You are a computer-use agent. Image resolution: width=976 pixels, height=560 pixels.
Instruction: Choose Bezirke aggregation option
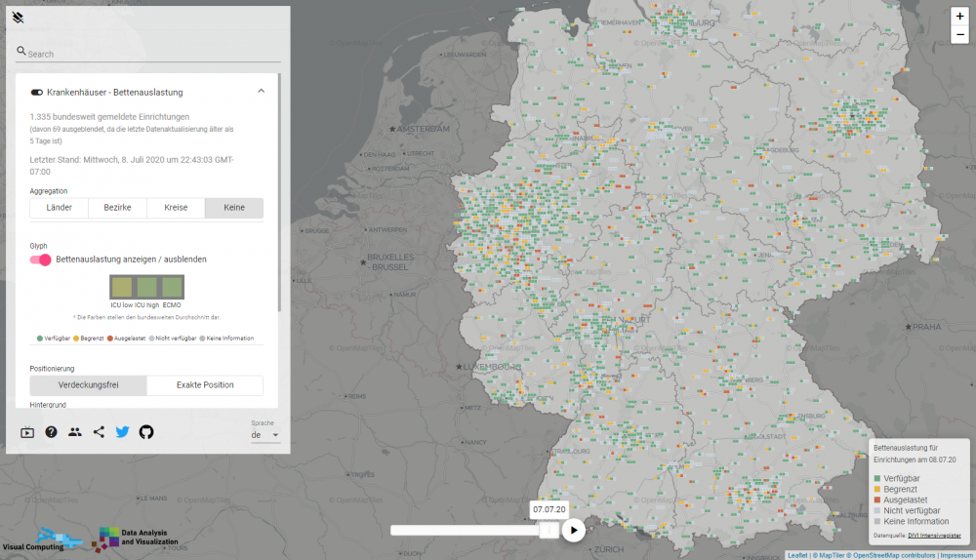117,208
